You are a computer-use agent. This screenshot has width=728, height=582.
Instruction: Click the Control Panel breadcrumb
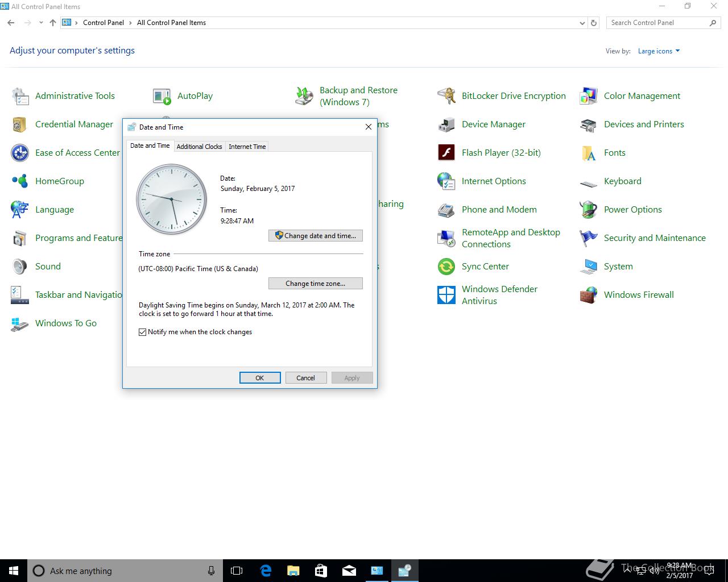point(104,23)
